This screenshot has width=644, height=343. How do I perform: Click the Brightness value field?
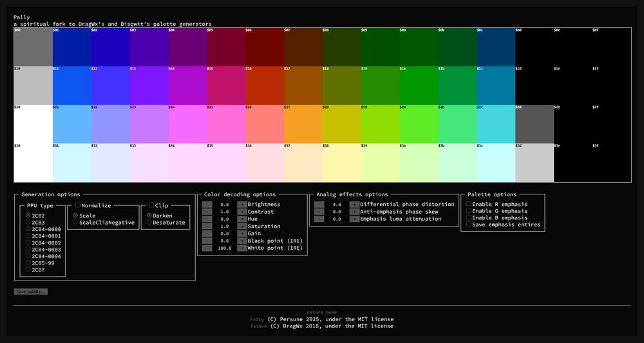click(225, 205)
